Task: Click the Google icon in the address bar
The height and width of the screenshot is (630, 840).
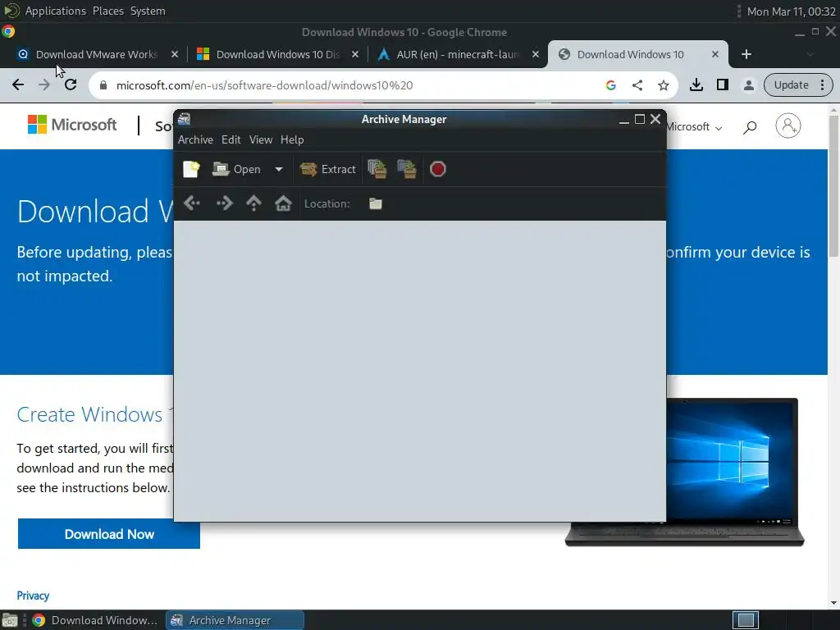Action: [x=610, y=85]
